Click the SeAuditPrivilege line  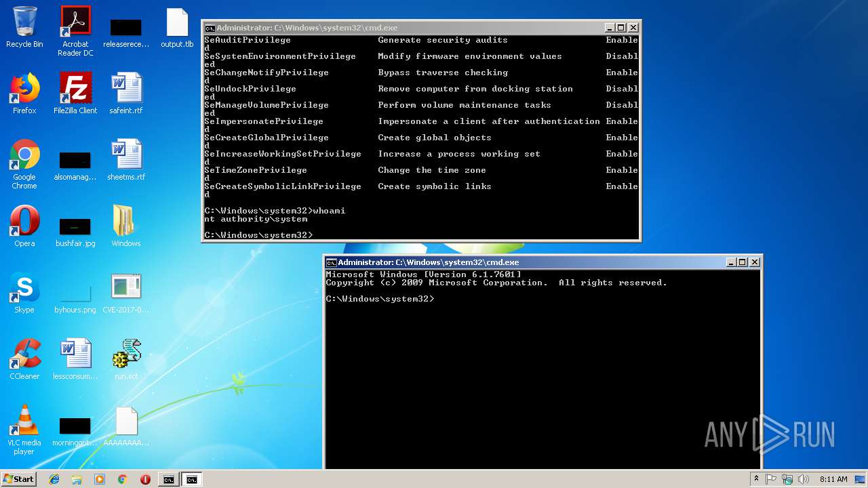point(421,40)
